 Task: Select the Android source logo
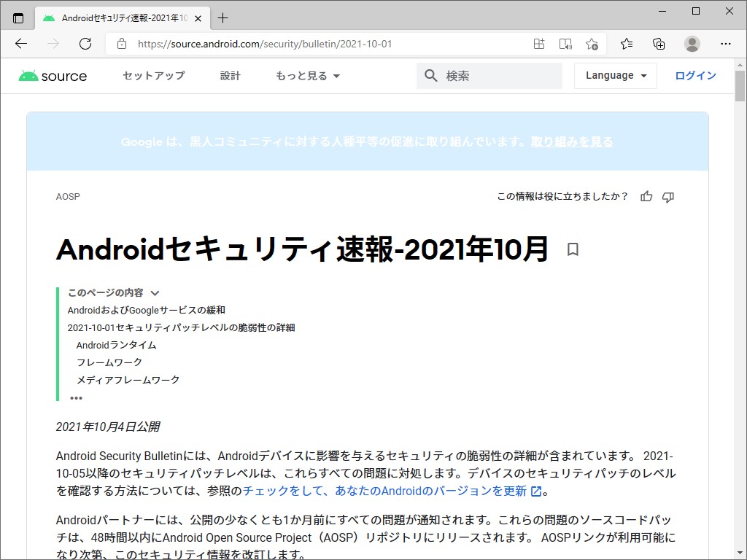(x=52, y=75)
